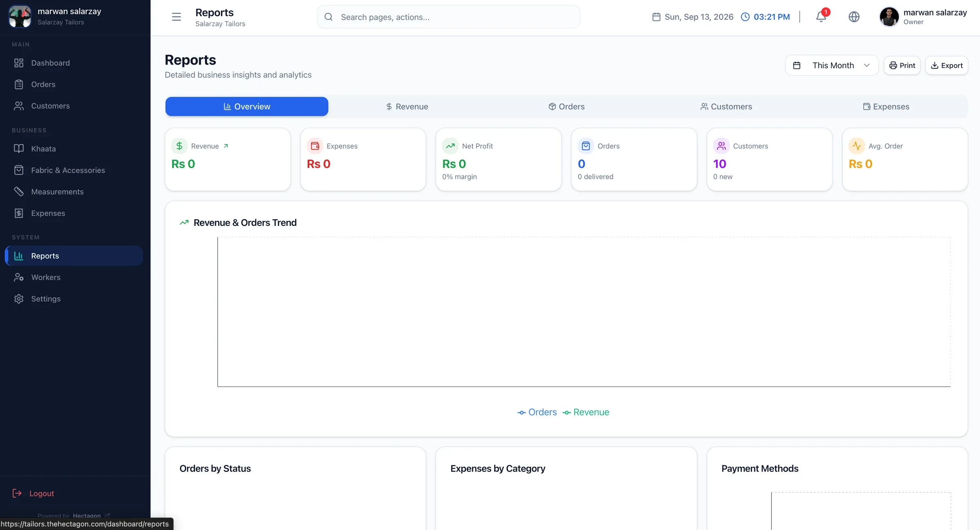Image resolution: width=980 pixels, height=530 pixels.
Task: Go to Customers in the sidebar
Action: tap(74, 106)
